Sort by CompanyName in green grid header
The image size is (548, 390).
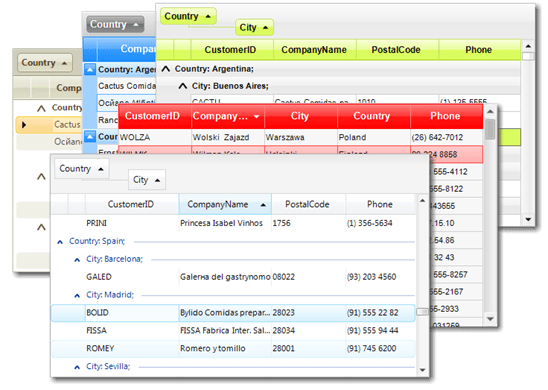(314, 50)
